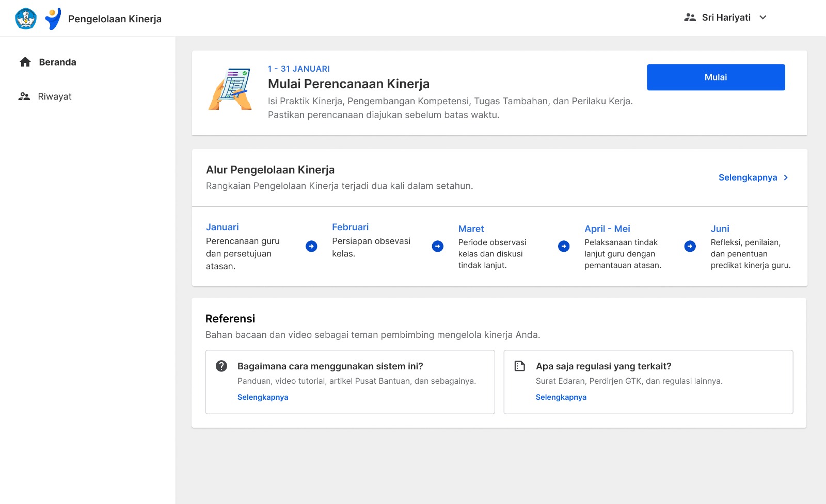Click the arrow icon after April - Mei step

pyautogui.click(x=690, y=246)
